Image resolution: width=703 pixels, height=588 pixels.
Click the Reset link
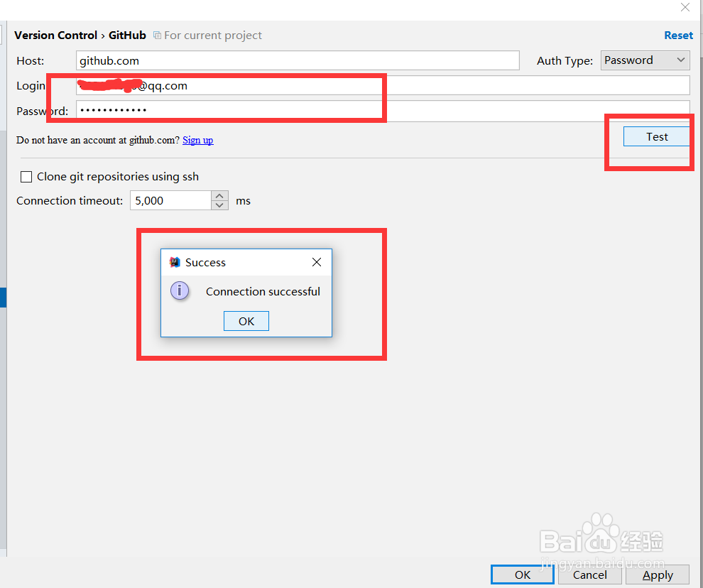click(678, 36)
